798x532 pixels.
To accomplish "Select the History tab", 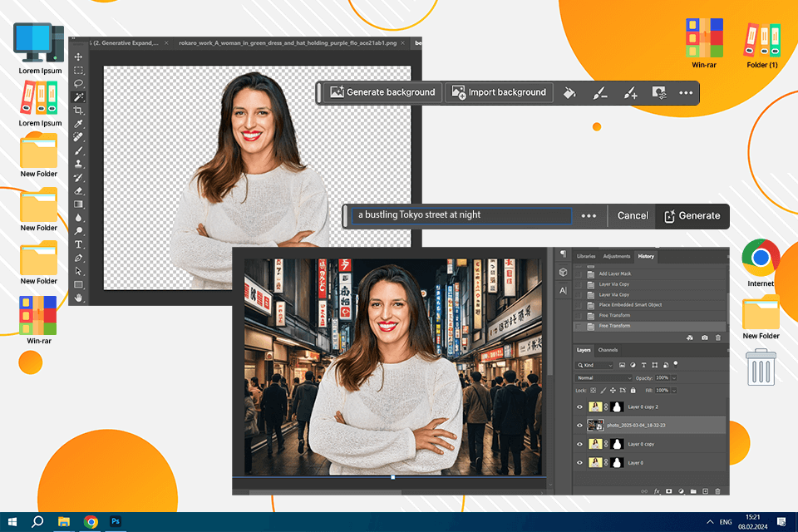I will (x=646, y=256).
